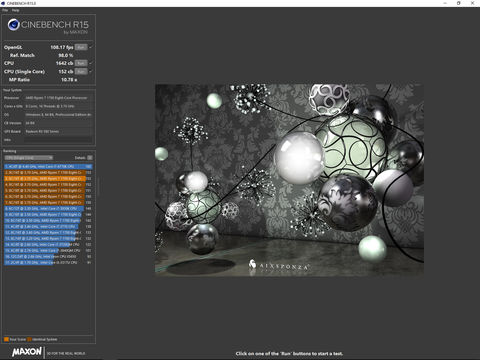
Task: Run the CPU benchmark
Action: point(81,63)
